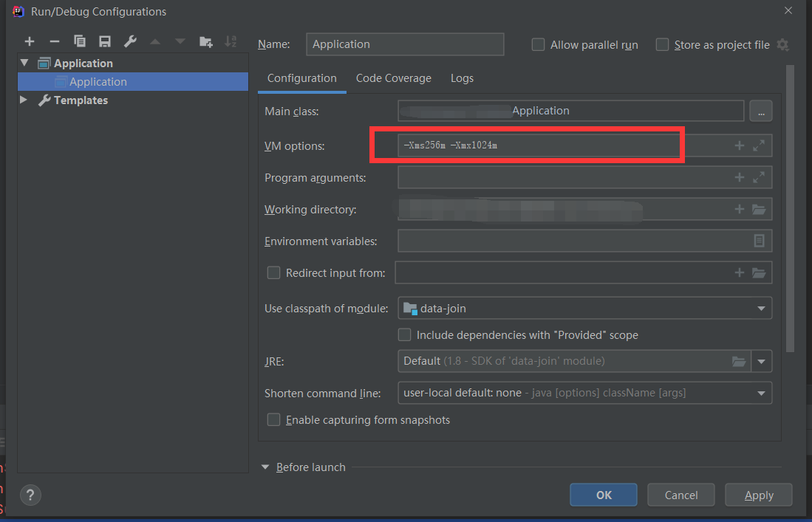812x522 pixels.
Task: Toggle Enable capturing form snapshots
Action: click(x=273, y=419)
